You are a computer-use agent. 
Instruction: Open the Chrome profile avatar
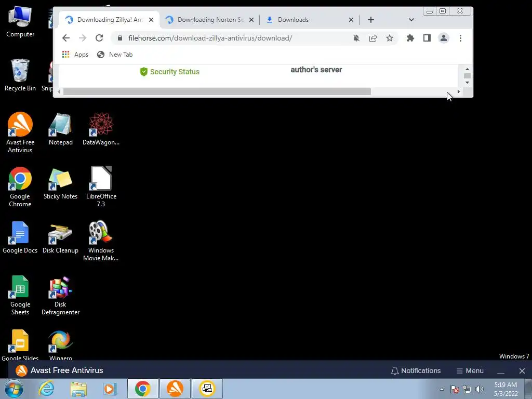[x=444, y=38]
